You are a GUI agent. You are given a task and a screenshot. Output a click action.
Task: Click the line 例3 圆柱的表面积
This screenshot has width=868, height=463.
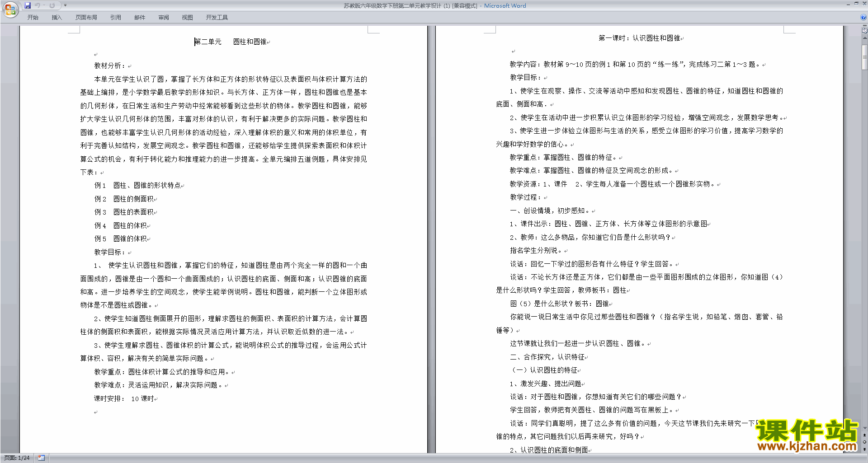tap(124, 212)
